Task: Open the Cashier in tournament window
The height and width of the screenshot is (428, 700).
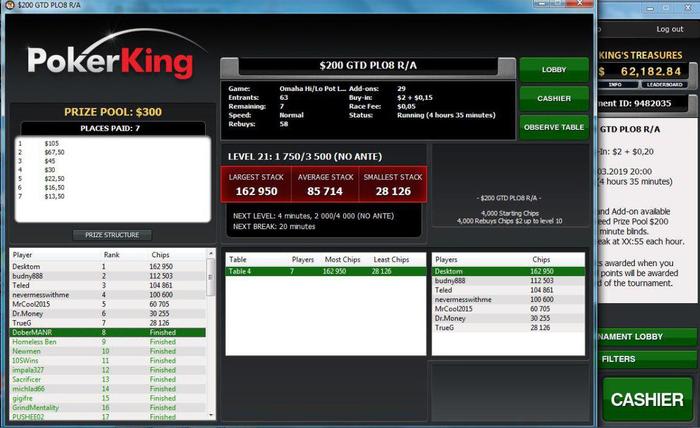Action: 554,98
